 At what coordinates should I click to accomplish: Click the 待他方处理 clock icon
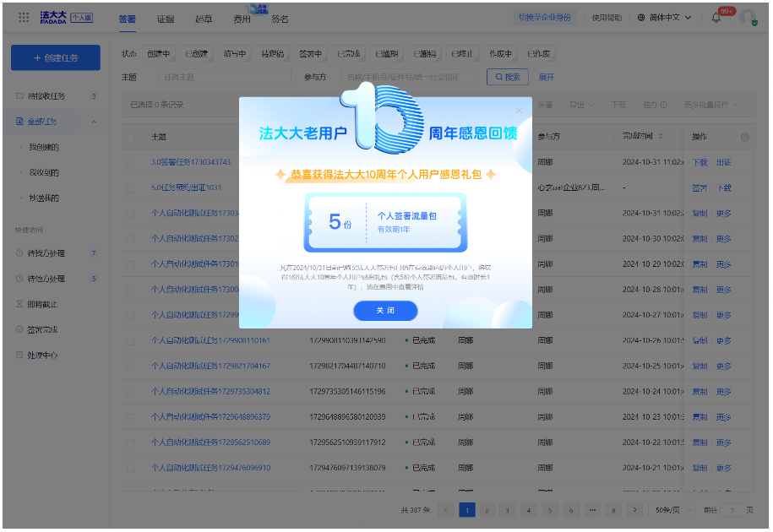tap(19, 279)
